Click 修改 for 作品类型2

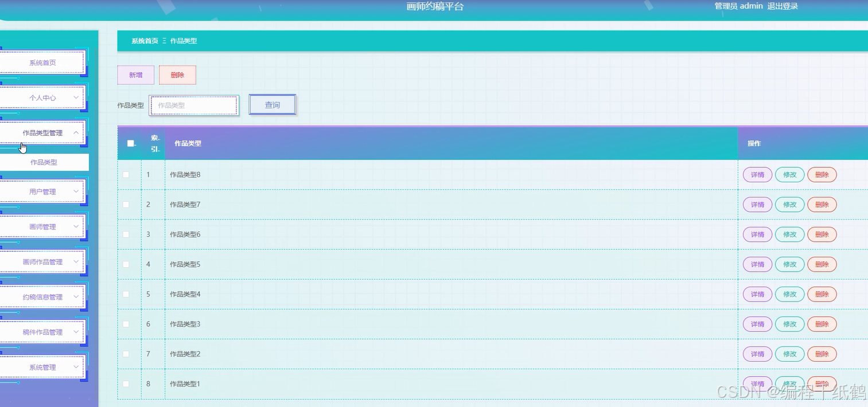point(789,354)
